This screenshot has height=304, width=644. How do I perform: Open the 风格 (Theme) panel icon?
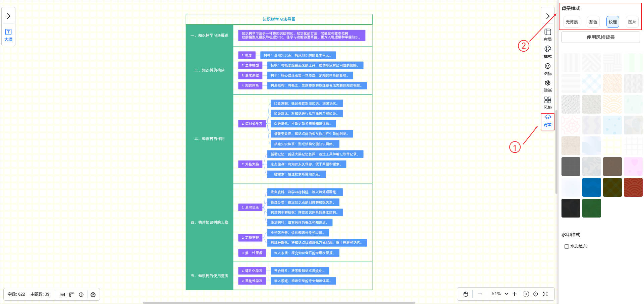(547, 103)
